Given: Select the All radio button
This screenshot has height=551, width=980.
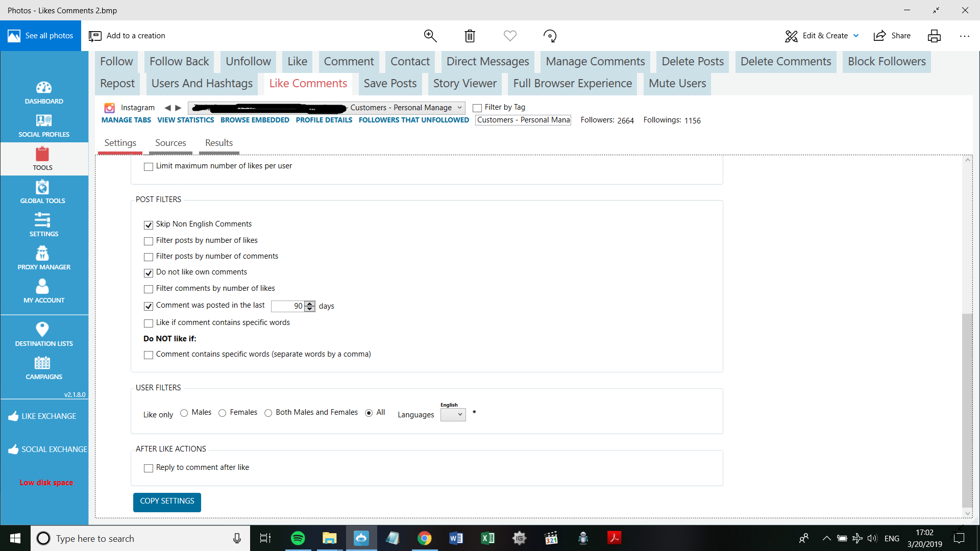Looking at the screenshot, I should (x=369, y=413).
